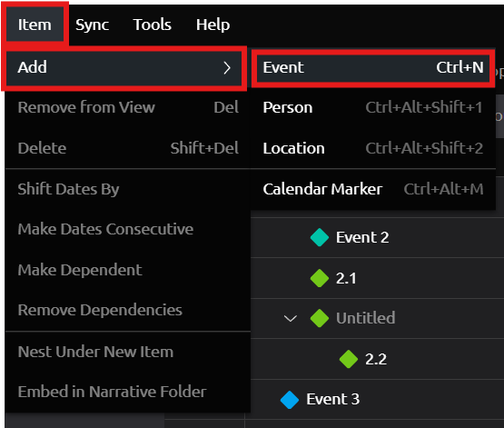Click the teal diamond icon of Event 2
Image resolution: width=504 pixels, height=428 pixels.
tap(320, 237)
